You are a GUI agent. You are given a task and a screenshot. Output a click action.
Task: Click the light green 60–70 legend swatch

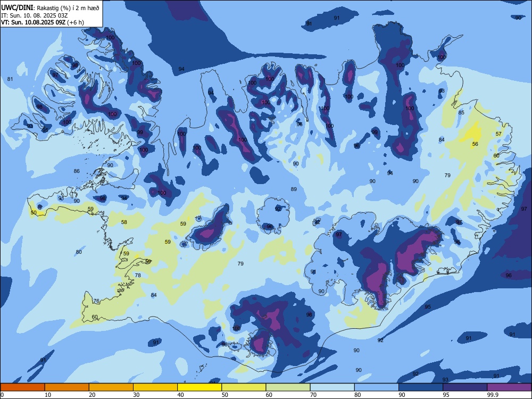pyautogui.click(x=288, y=387)
